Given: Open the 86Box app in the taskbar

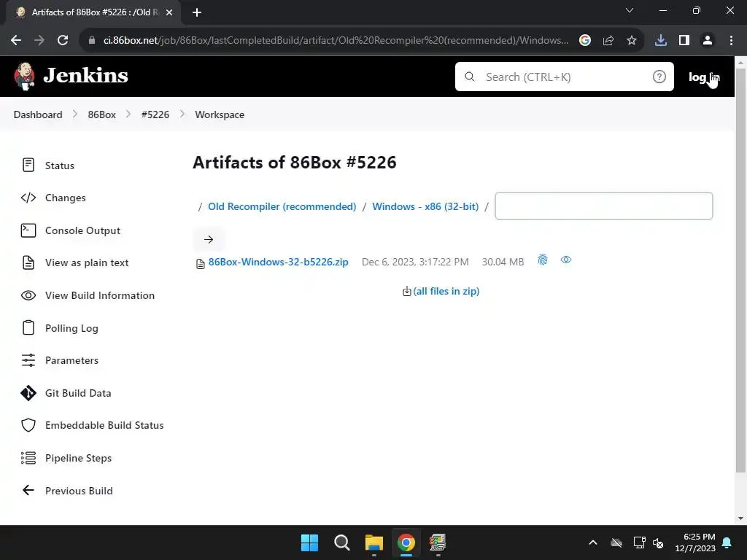Looking at the screenshot, I should click(438, 542).
